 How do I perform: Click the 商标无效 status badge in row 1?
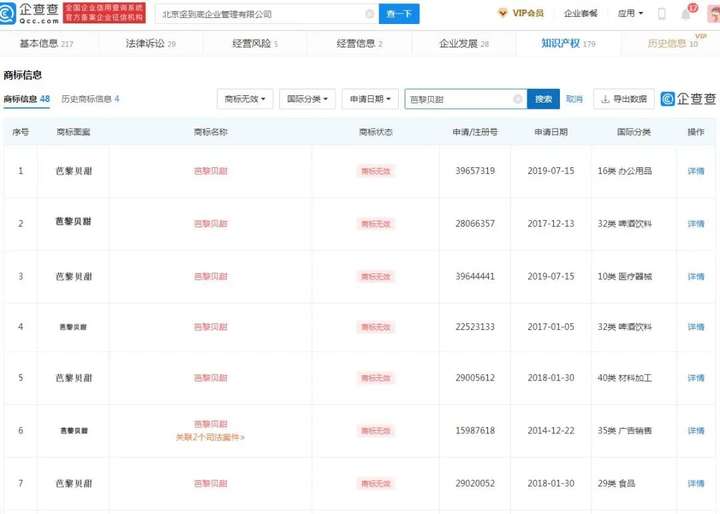(x=376, y=171)
